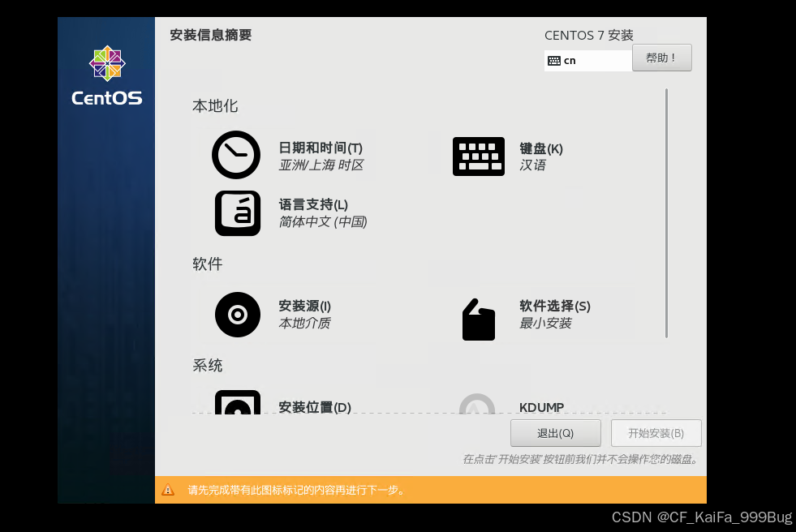Click the 软件 section heading
The image size is (796, 532).
pyautogui.click(x=207, y=264)
